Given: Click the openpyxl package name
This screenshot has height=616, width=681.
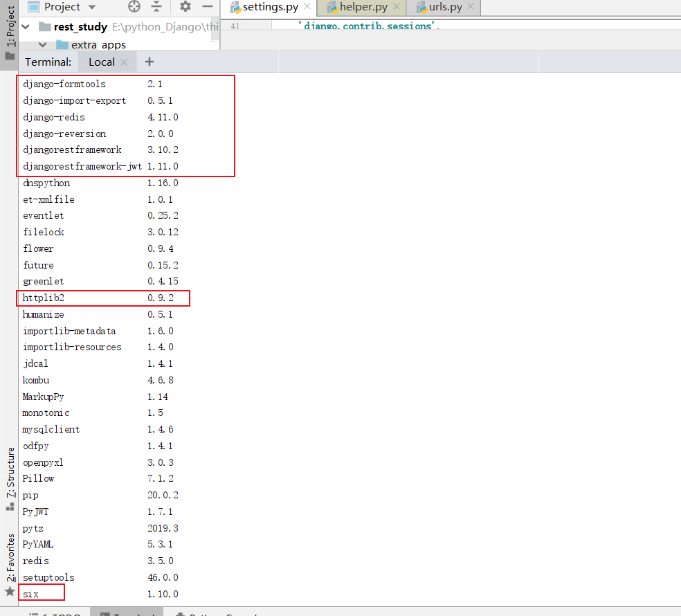Looking at the screenshot, I should pos(43,462).
